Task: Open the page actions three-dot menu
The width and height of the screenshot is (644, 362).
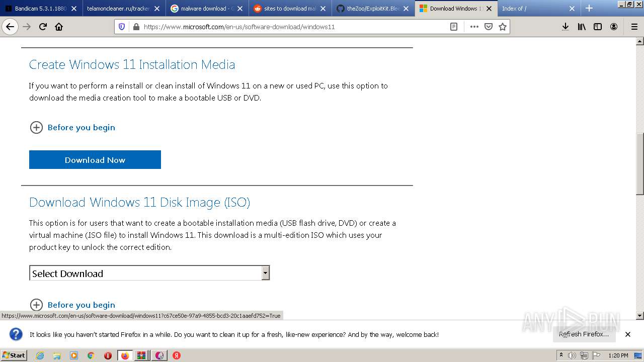Action: click(x=474, y=27)
